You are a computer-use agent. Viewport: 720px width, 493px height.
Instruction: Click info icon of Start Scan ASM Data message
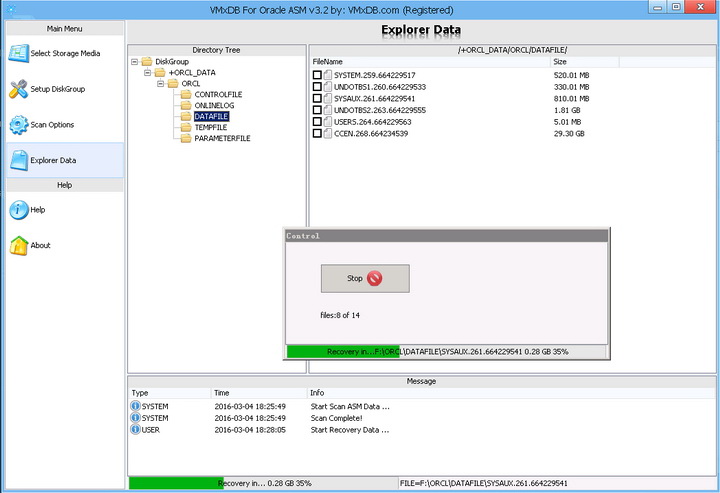point(135,406)
